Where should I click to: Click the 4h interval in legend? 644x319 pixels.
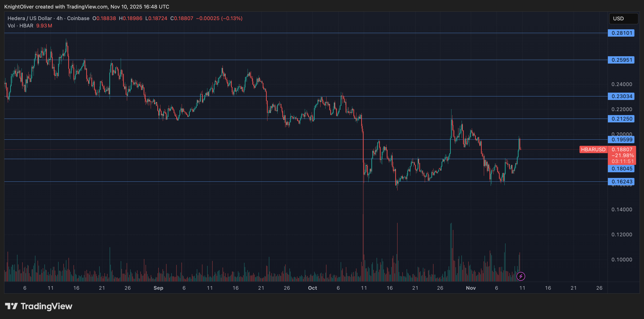pos(60,18)
